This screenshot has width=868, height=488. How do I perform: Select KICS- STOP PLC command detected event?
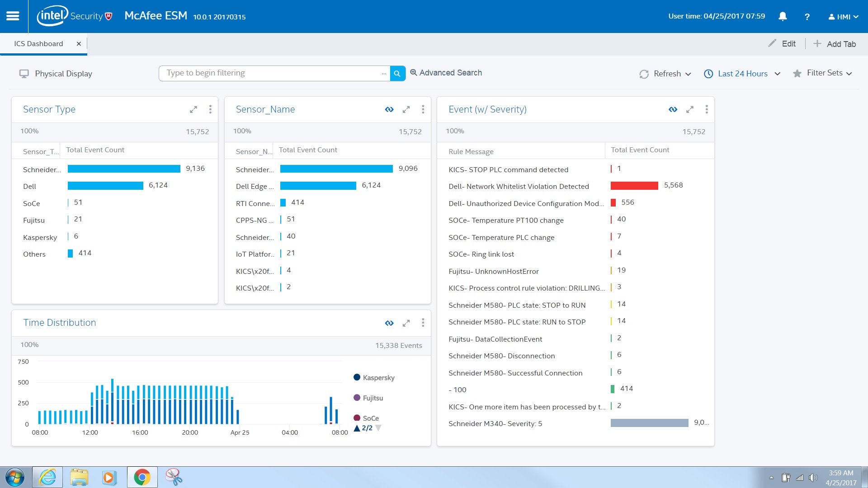576,169
